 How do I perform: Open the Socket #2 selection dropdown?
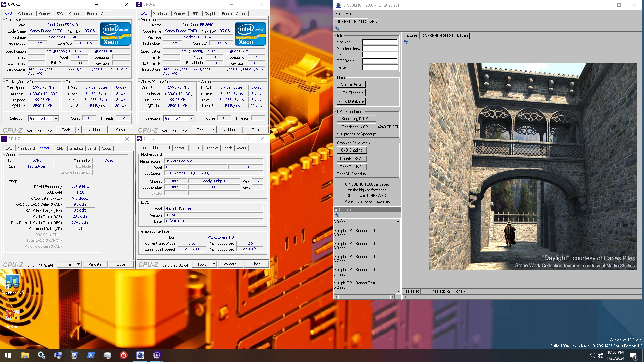191,119
